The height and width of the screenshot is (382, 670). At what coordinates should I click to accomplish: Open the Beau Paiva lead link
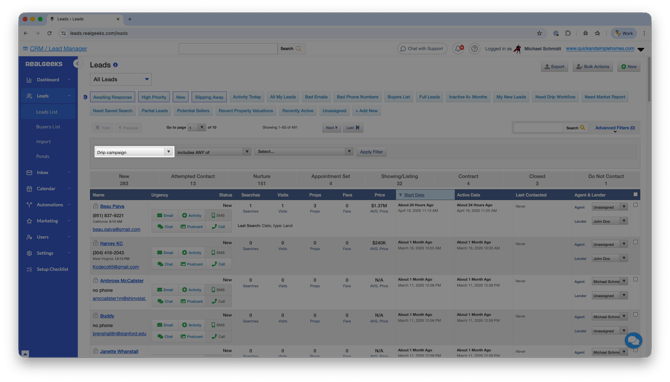(x=112, y=206)
